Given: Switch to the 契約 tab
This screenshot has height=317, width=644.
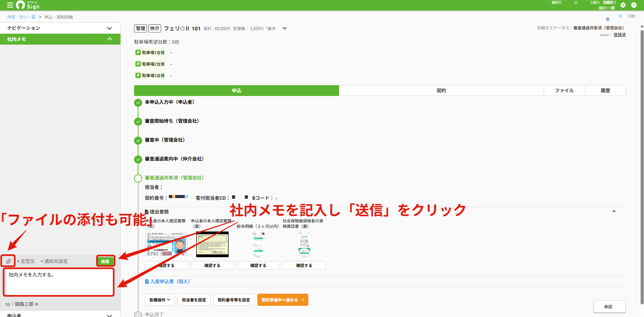Looking at the screenshot, I should coord(441,91).
